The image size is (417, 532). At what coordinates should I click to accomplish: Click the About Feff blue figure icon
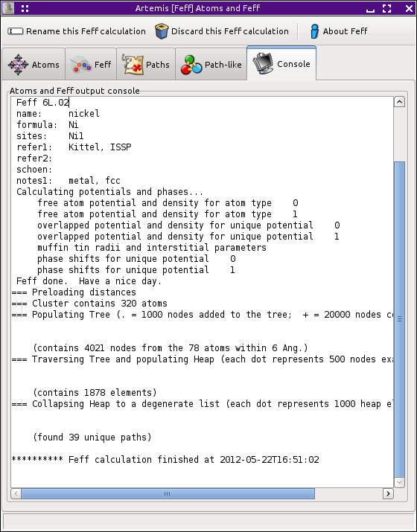(x=314, y=31)
